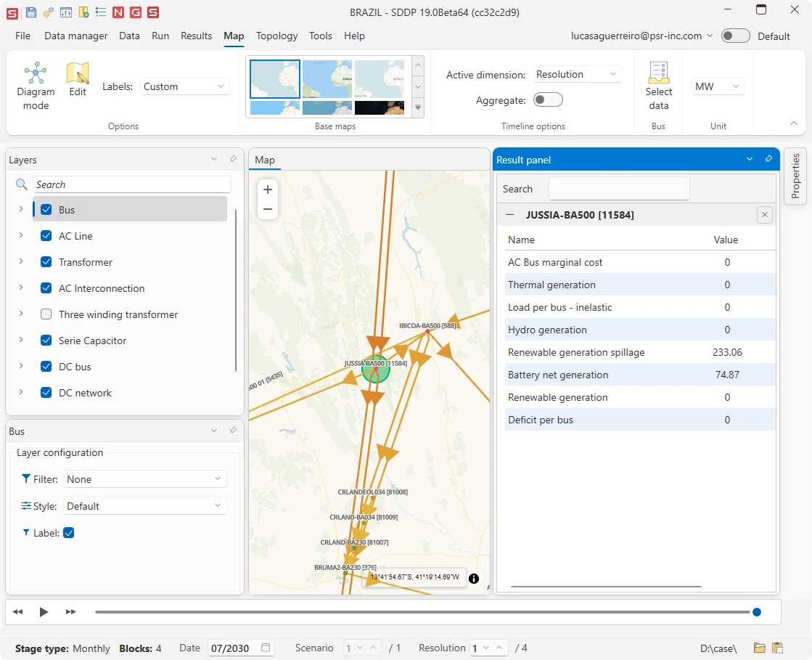Uncheck the AC Line layer checkbox
Screen dimensions: 812x660
click(46, 236)
